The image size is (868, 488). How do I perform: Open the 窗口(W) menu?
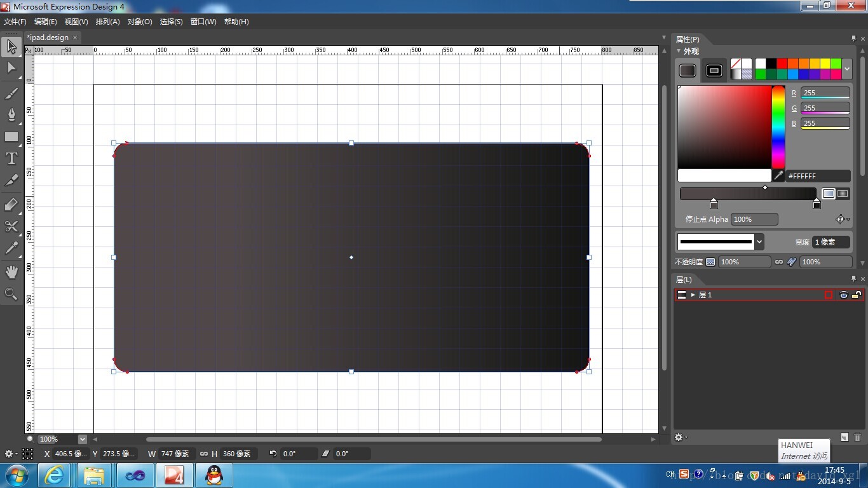tap(203, 22)
